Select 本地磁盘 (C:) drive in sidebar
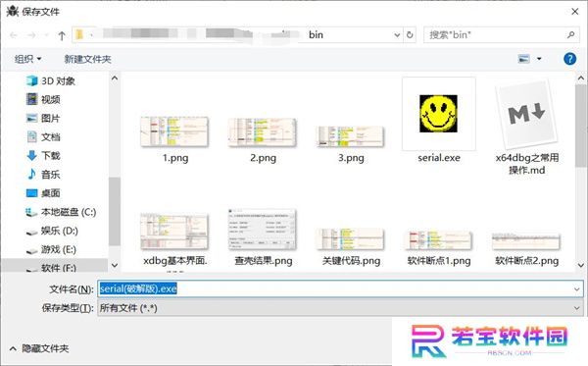This screenshot has height=366, width=588. pyautogui.click(x=61, y=212)
